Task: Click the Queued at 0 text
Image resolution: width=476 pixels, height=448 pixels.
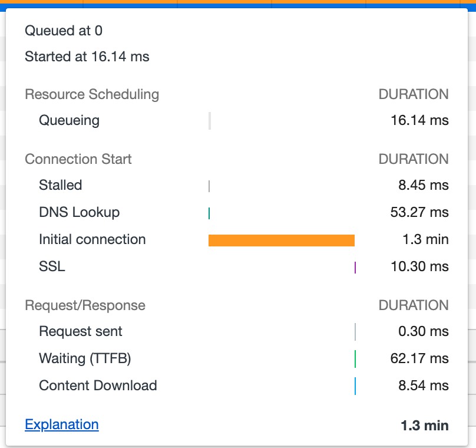Action: [64, 31]
